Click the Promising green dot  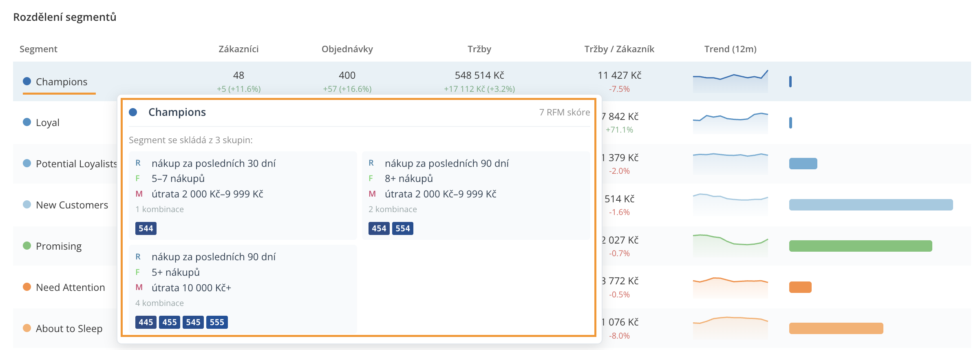pyautogui.click(x=27, y=246)
